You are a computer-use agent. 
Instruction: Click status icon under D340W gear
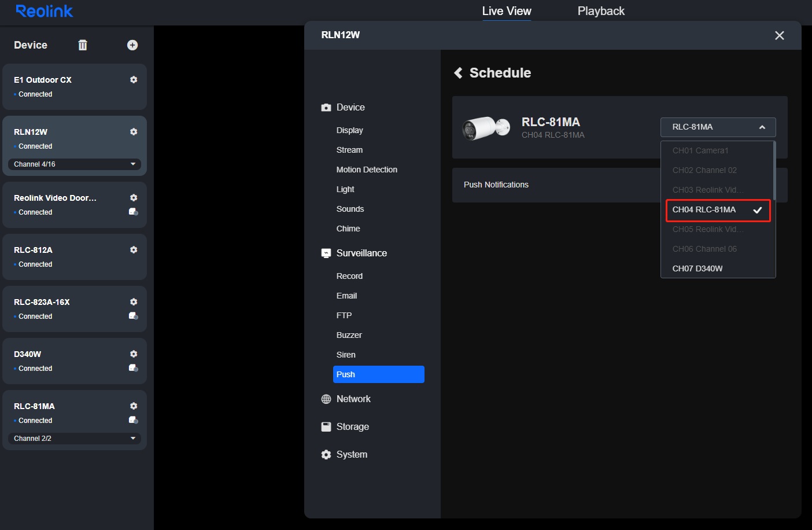click(x=133, y=368)
